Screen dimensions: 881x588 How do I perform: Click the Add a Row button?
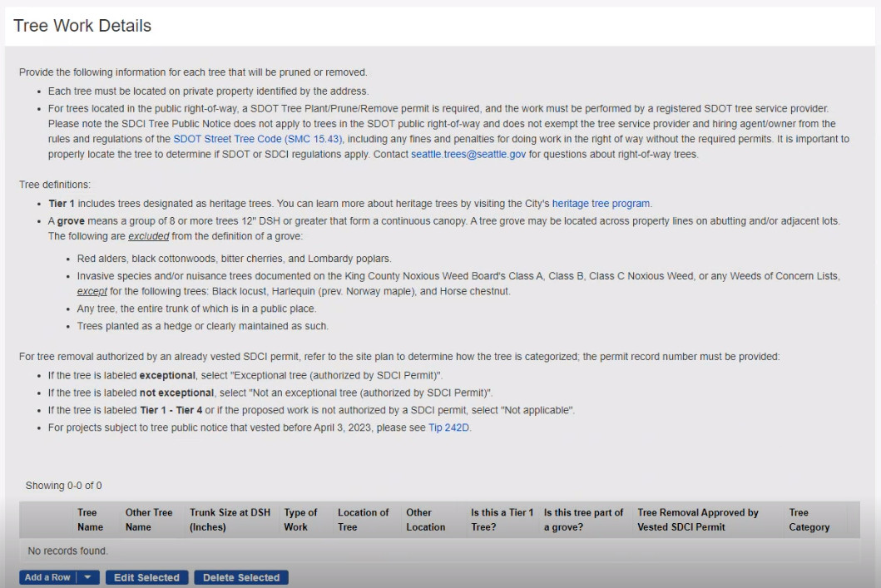coord(47,577)
